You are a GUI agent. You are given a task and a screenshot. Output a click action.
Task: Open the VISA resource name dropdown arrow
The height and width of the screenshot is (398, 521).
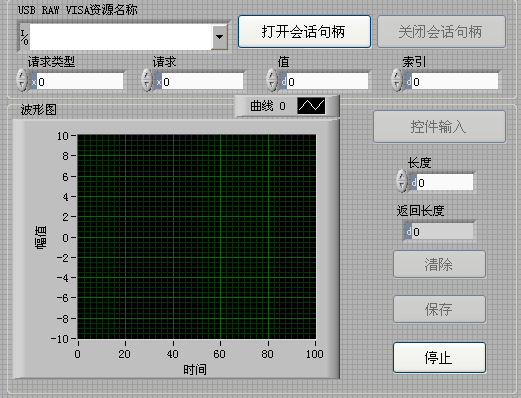point(219,37)
